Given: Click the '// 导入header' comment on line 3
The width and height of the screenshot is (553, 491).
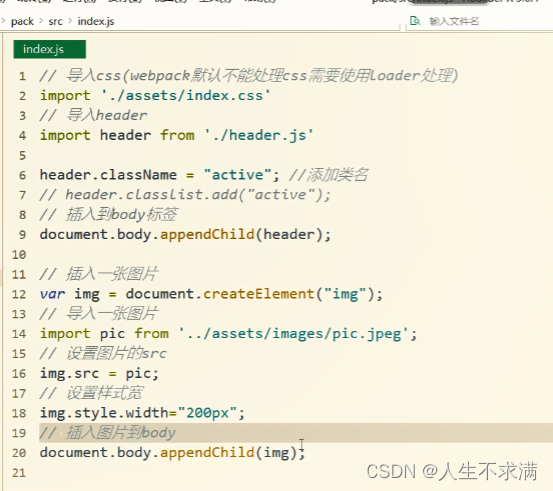Looking at the screenshot, I should (x=93, y=115).
